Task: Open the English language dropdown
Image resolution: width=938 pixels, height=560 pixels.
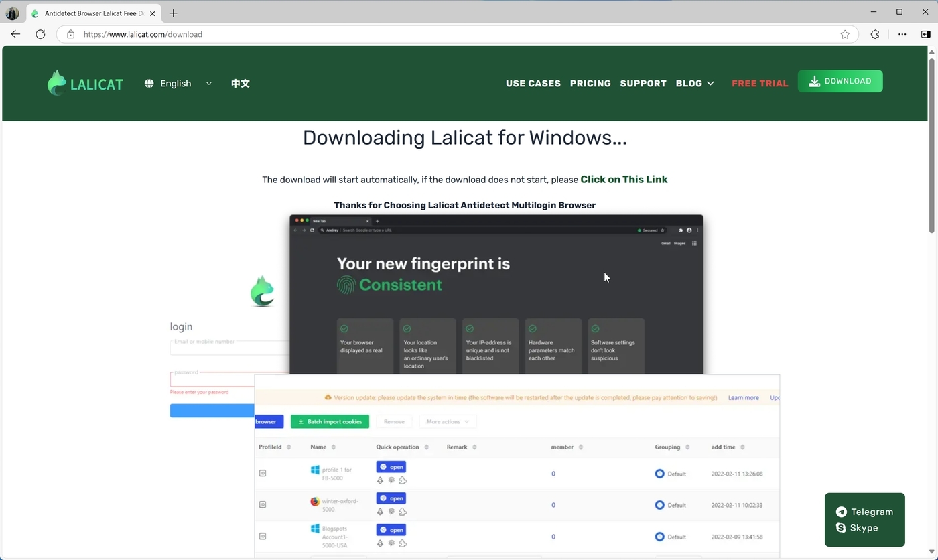Action: [x=178, y=83]
